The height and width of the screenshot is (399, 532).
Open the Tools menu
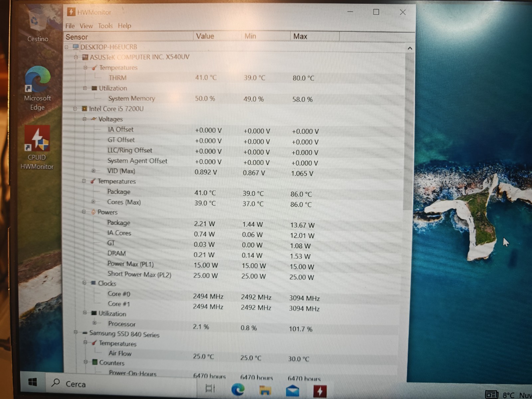pyautogui.click(x=105, y=26)
